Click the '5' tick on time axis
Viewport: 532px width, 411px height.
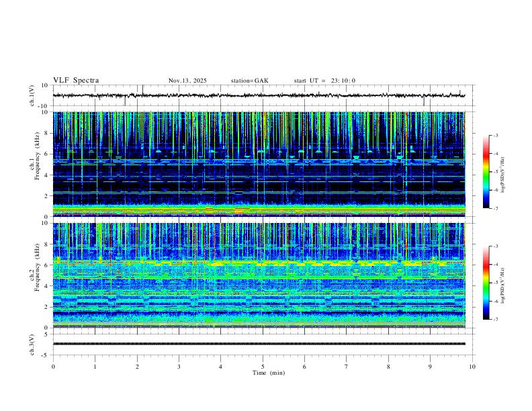coord(263,367)
